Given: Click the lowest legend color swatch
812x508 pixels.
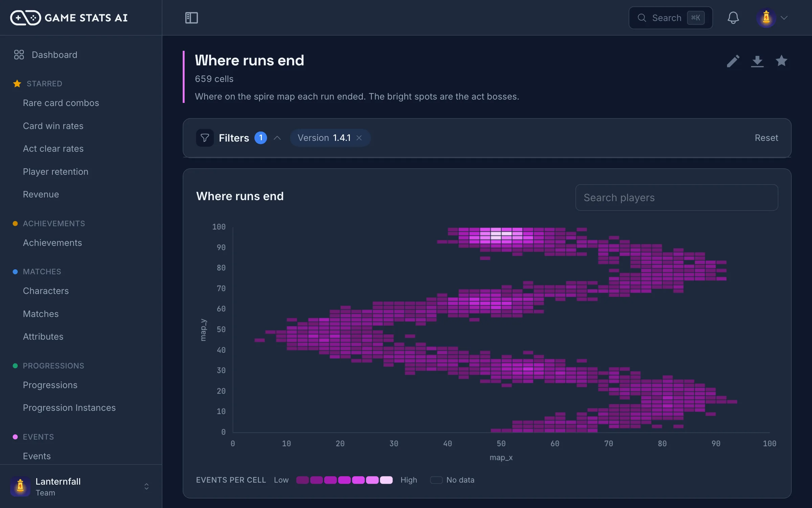Looking at the screenshot, I should pyautogui.click(x=302, y=480).
